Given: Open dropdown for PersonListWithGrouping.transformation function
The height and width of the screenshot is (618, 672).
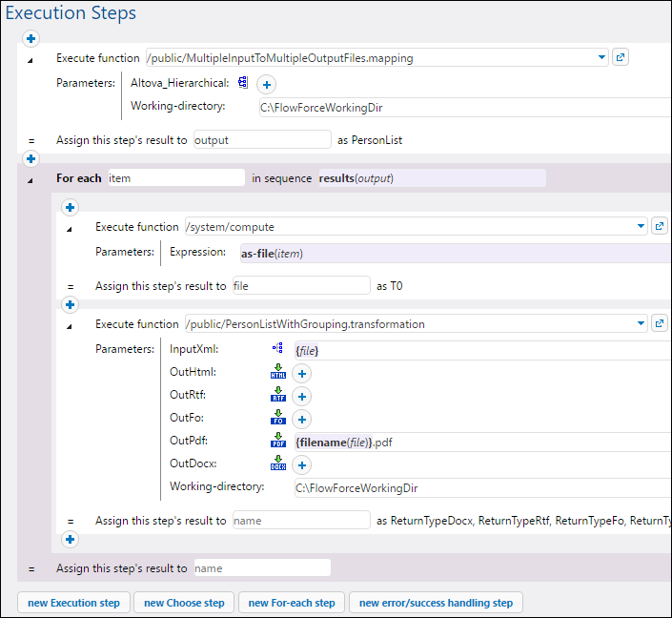Looking at the screenshot, I should point(641,324).
